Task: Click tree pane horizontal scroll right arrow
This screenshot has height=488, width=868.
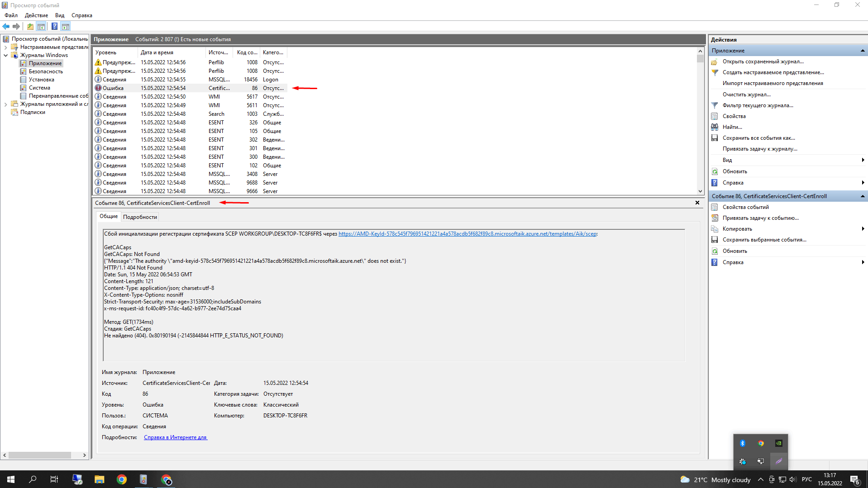Action: pyautogui.click(x=84, y=455)
